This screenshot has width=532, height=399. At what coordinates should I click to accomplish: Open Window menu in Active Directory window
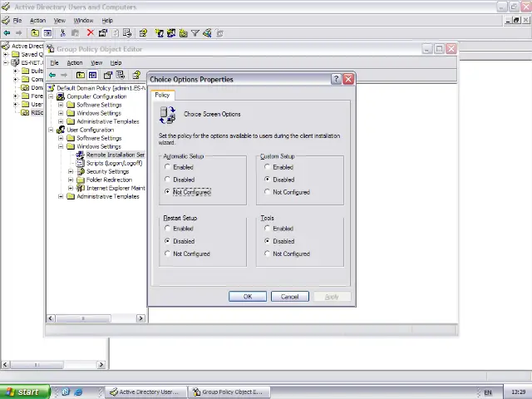pyautogui.click(x=83, y=20)
